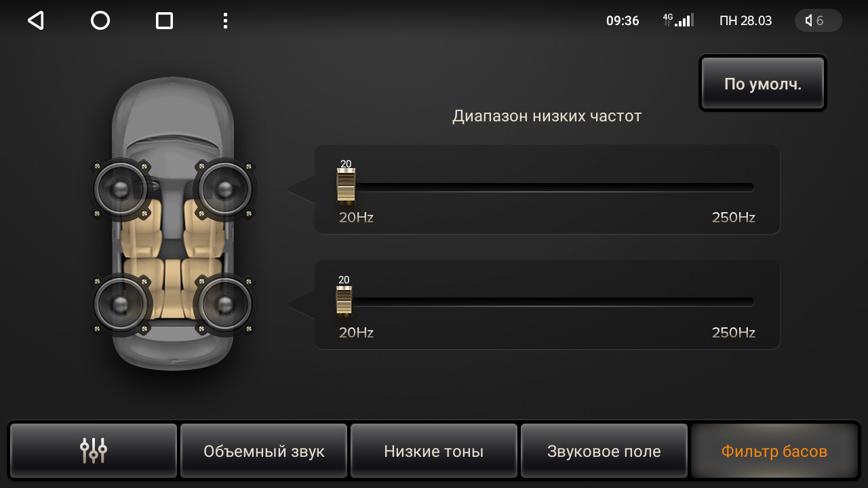The image size is (868, 488).
Task: Open the Звуковое поле tab
Action: pyautogui.click(x=604, y=451)
